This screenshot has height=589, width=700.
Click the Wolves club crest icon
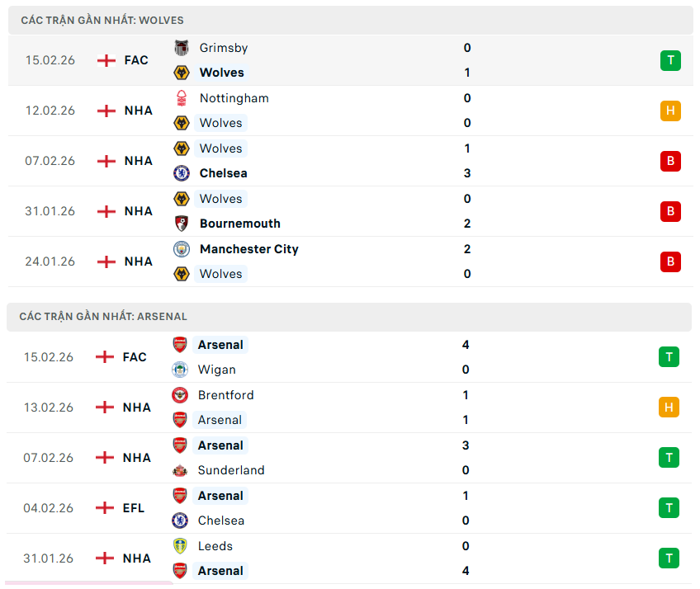[x=182, y=73]
